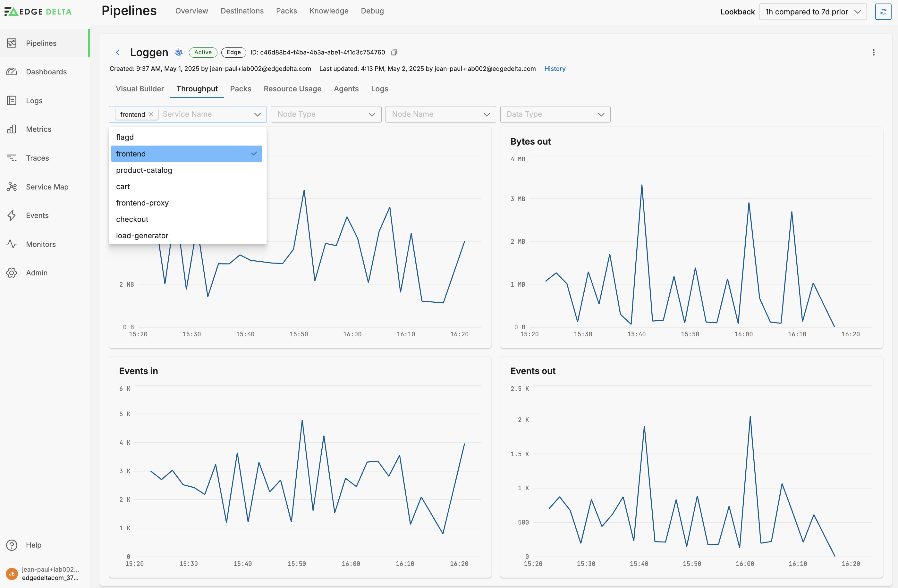
Task: Open Debug in the top navigation
Action: [x=372, y=11]
